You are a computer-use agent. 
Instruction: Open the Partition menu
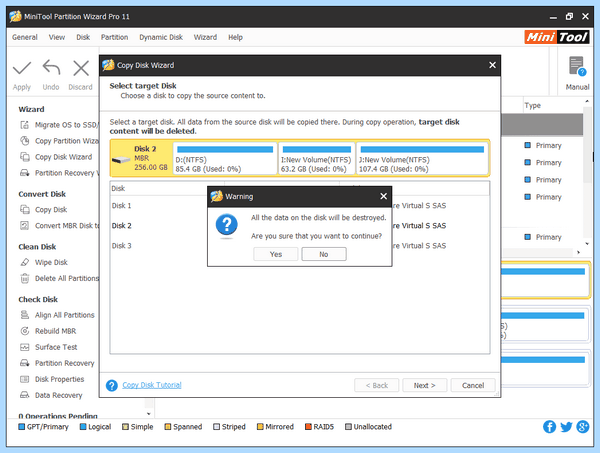click(x=114, y=37)
